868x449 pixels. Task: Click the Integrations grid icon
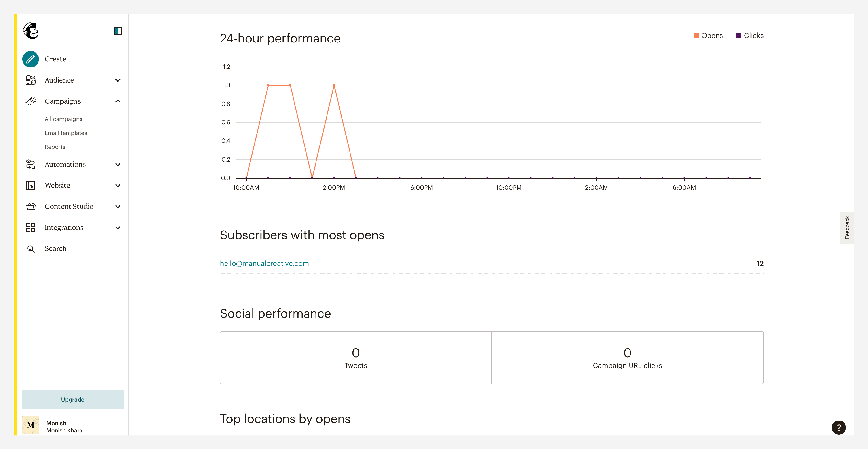[31, 227]
